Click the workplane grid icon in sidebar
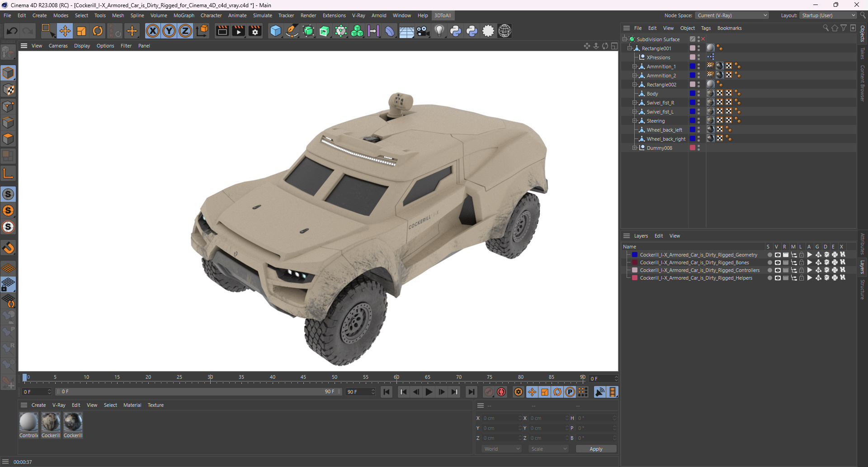This screenshot has width=868, height=467. (x=8, y=268)
